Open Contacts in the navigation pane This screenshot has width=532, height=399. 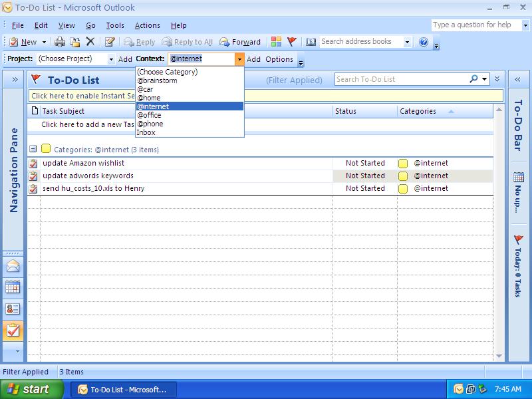pyautogui.click(x=13, y=309)
